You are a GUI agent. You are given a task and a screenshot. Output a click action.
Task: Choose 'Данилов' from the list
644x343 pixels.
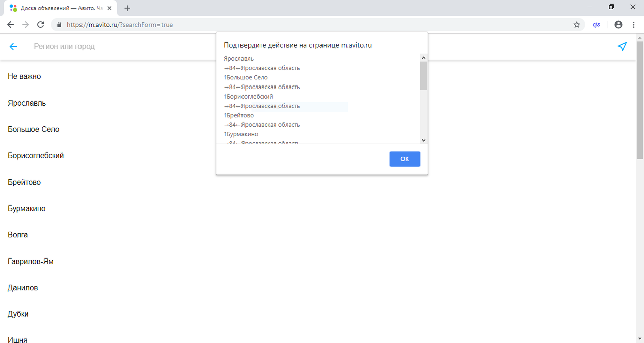pos(23,288)
